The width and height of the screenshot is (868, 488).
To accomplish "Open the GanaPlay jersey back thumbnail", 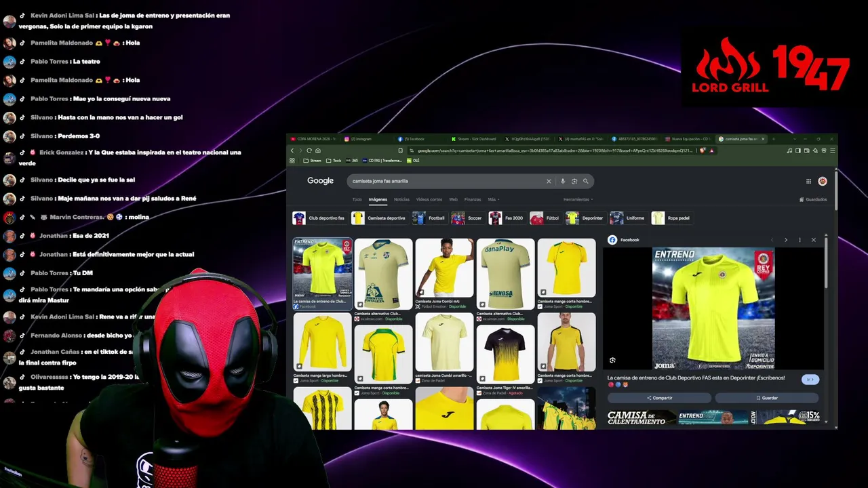I will click(505, 274).
